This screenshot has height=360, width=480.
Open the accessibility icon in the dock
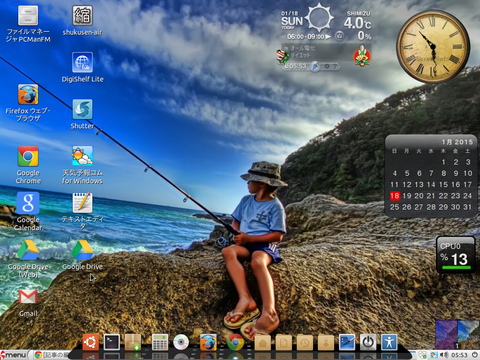[x=389, y=342]
